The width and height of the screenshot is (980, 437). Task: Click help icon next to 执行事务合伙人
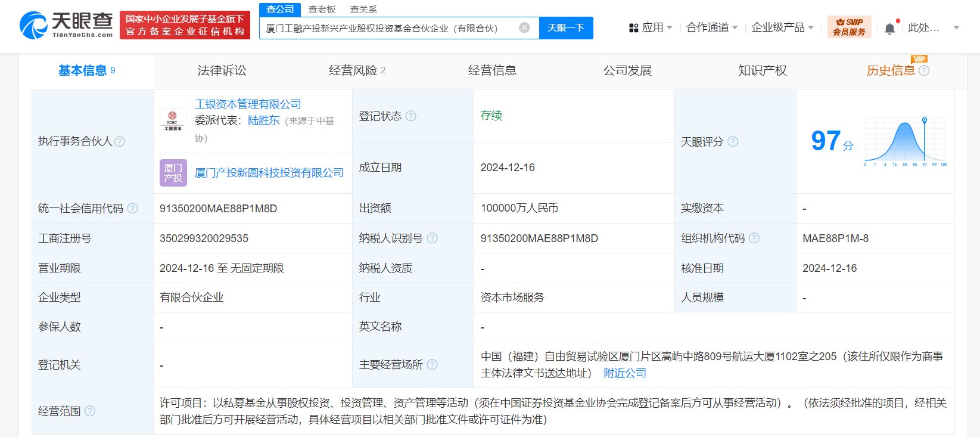click(119, 141)
